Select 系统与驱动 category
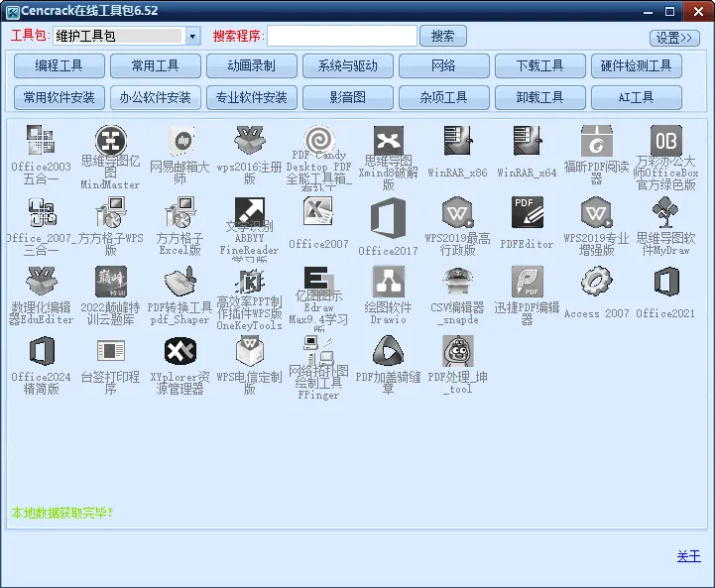Viewport: 715px width, 588px height. 348,66
